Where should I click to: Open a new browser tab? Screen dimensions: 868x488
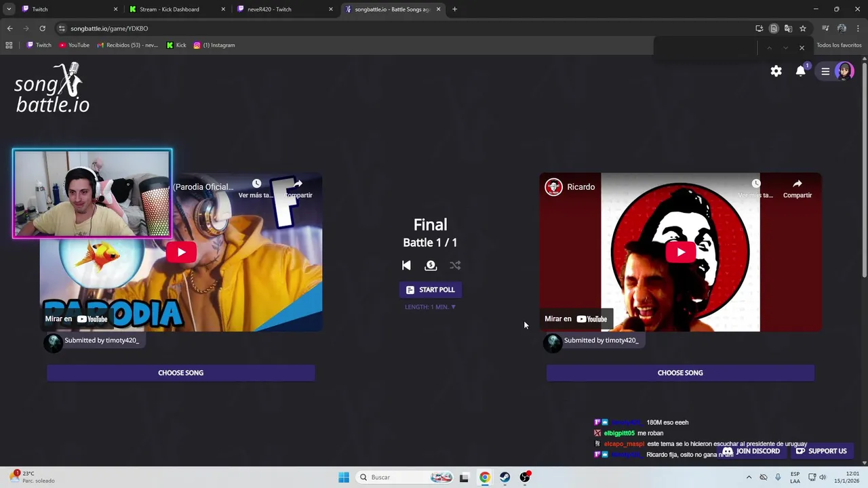point(454,9)
